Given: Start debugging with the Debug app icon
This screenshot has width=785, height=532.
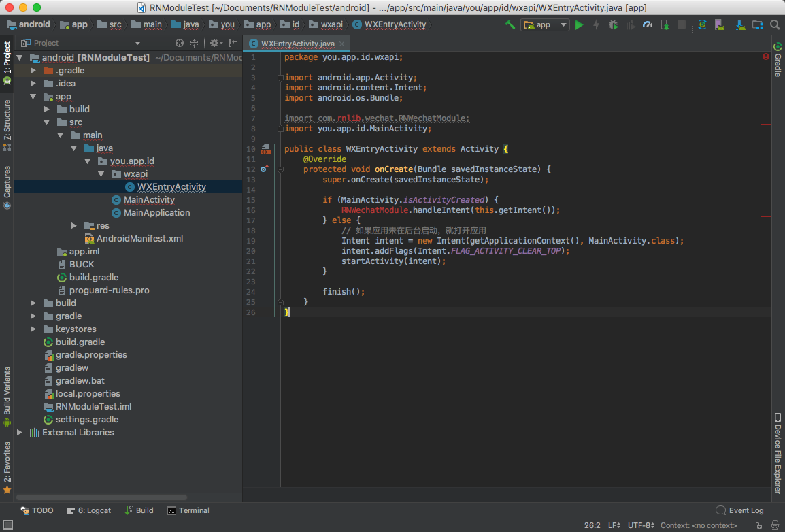Looking at the screenshot, I should (613, 24).
